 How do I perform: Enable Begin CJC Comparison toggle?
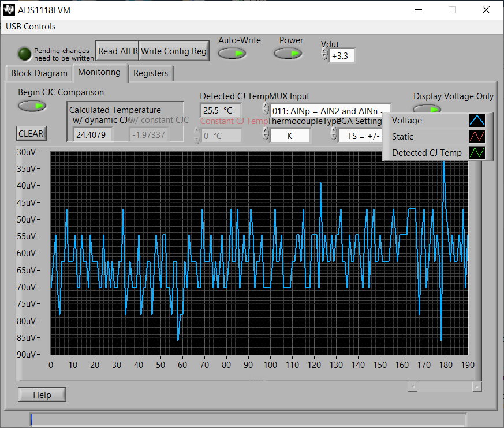click(32, 106)
